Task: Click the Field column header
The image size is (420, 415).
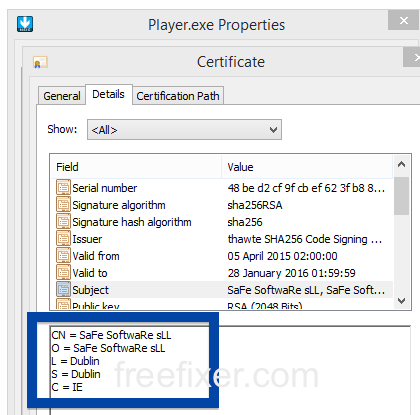Action: pyautogui.click(x=136, y=167)
